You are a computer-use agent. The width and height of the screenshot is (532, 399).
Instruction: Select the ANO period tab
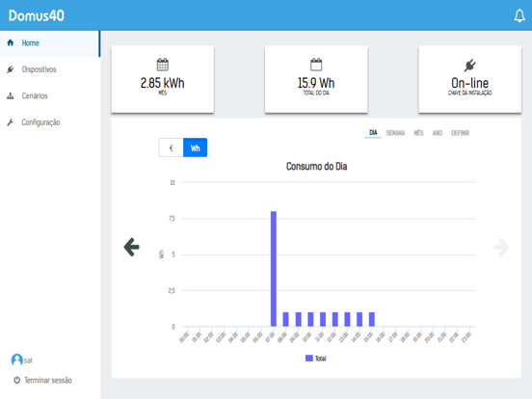(x=438, y=133)
